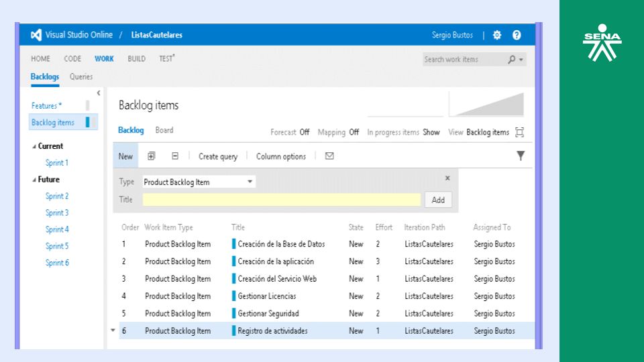This screenshot has height=362, width=644.
Task: Sort by Assigned To column header
Action: coord(492,227)
